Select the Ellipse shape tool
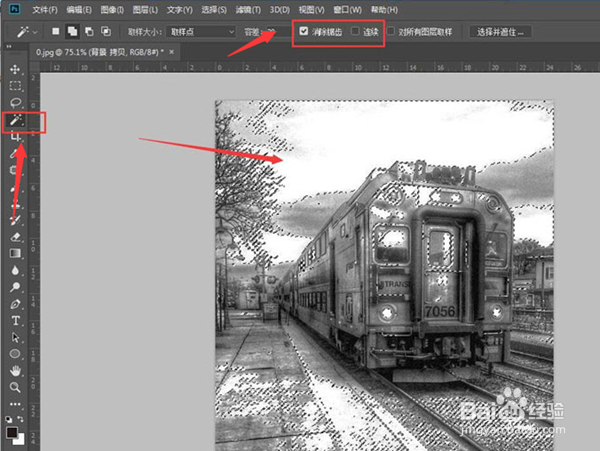This screenshot has width=600, height=451. point(15,354)
